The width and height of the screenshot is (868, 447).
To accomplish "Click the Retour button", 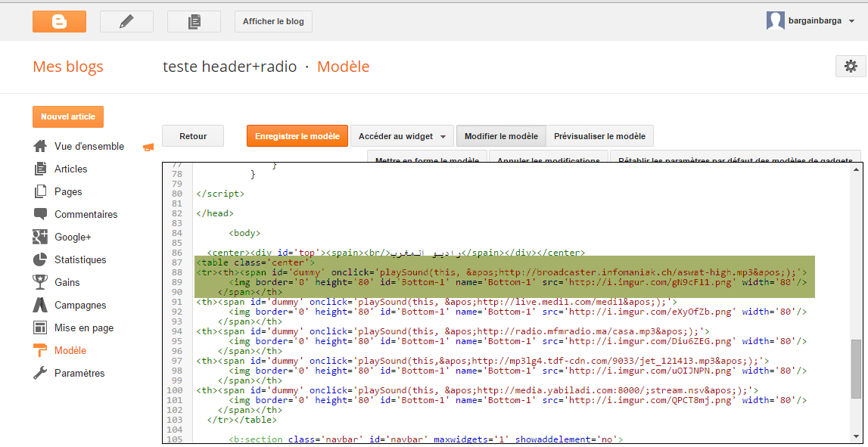I will point(193,136).
